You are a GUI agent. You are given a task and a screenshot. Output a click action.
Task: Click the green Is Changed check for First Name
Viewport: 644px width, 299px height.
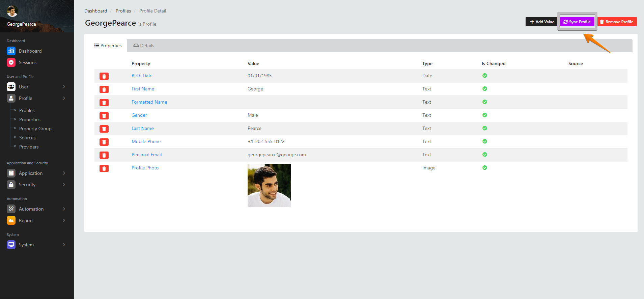(x=484, y=89)
